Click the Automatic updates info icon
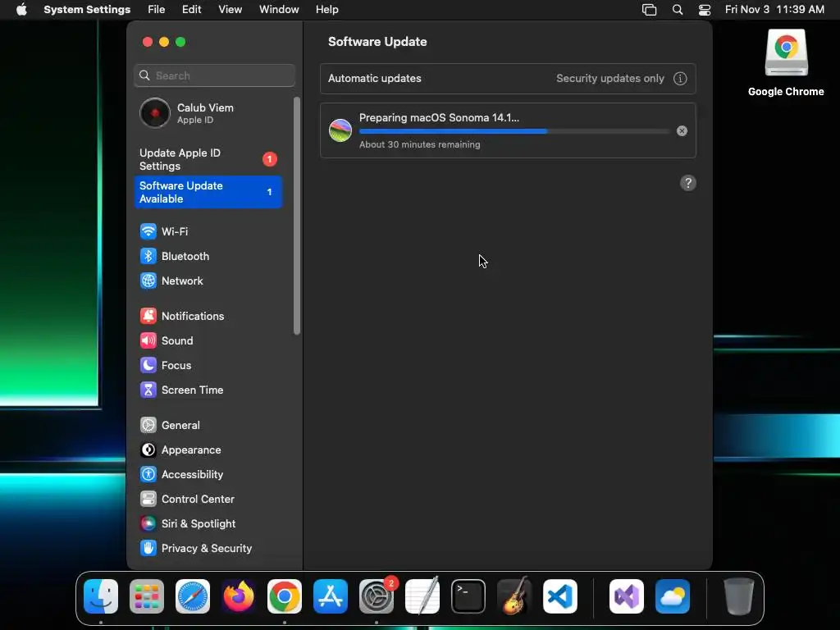Image resolution: width=840 pixels, height=630 pixels. click(x=680, y=79)
